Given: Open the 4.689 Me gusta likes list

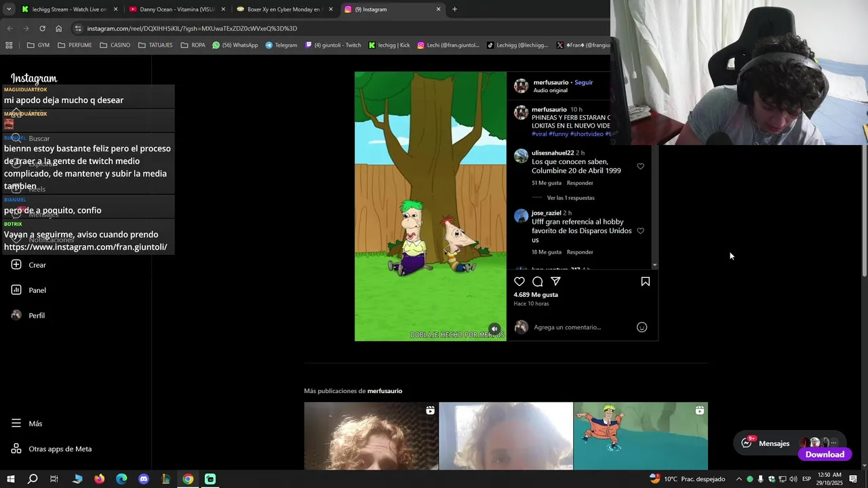Looking at the screenshot, I should (x=536, y=295).
